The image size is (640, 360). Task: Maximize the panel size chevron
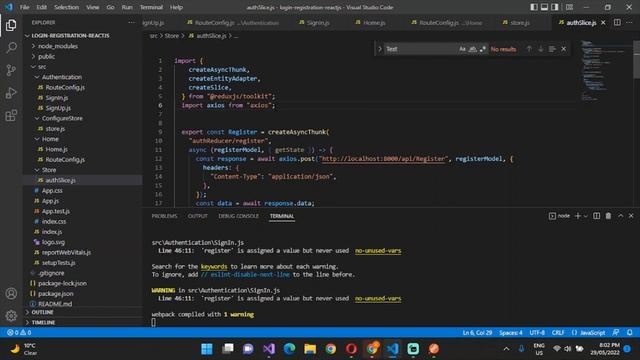click(x=620, y=216)
